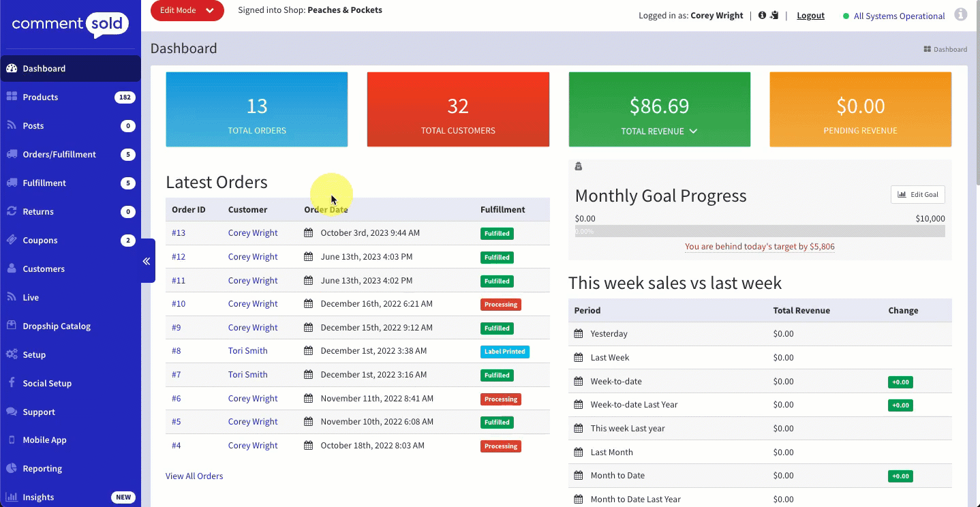Click the Edit Goal button

(917, 194)
